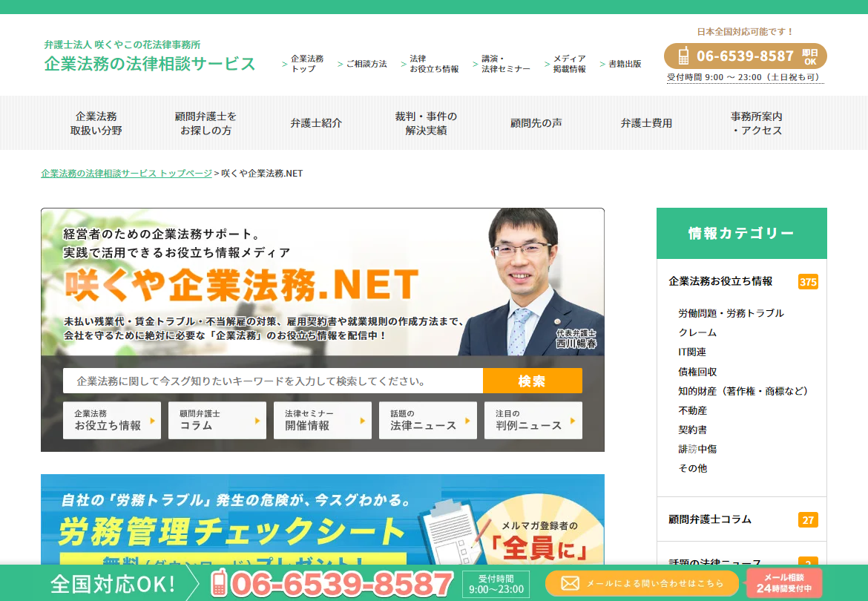Click the 検索 search button
The image size is (868, 601).
pyautogui.click(x=533, y=380)
